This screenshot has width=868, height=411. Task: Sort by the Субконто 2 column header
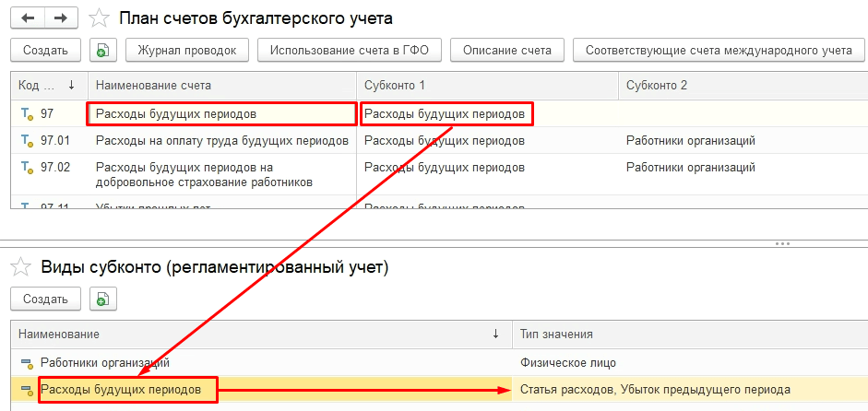[743, 85]
